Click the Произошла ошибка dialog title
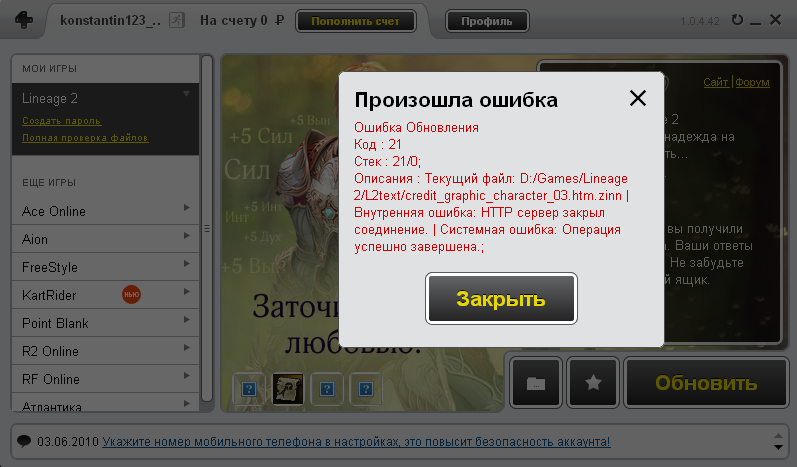Image resolution: width=797 pixels, height=467 pixels. coord(456,100)
